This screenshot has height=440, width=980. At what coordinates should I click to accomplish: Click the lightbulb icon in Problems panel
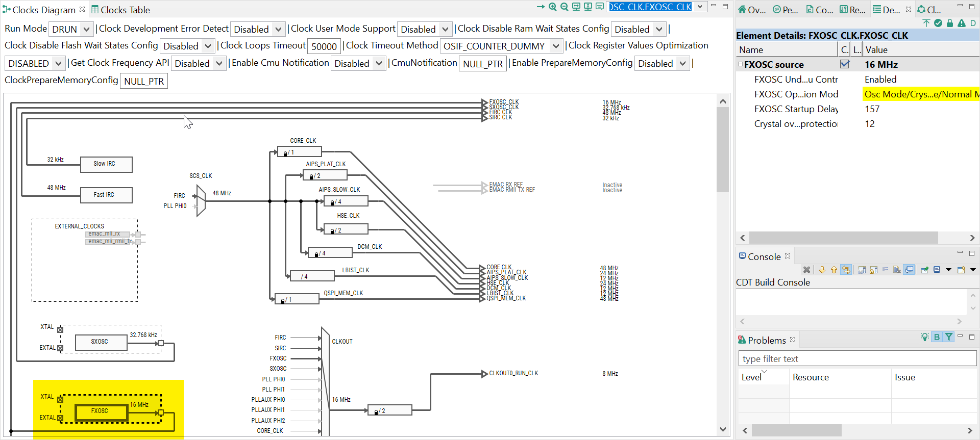(x=925, y=337)
